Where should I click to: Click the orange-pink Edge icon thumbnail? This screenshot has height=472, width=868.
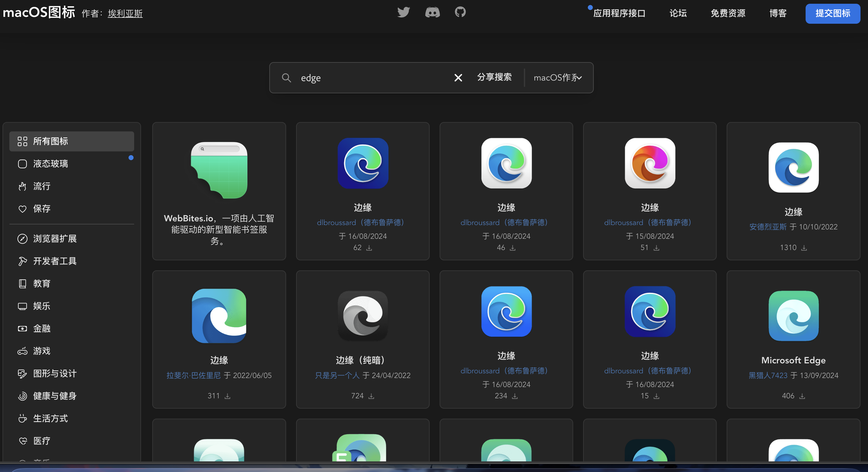click(650, 163)
